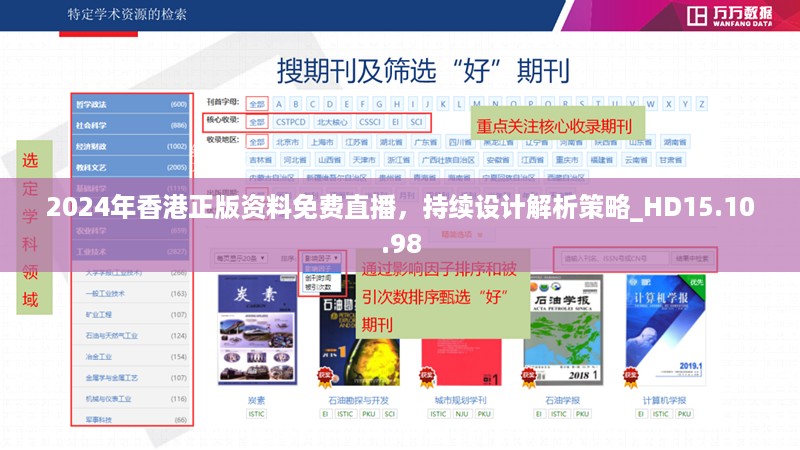Click the PKU tag under 石油学报
This screenshot has height=450, width=800.
[582, 414]
